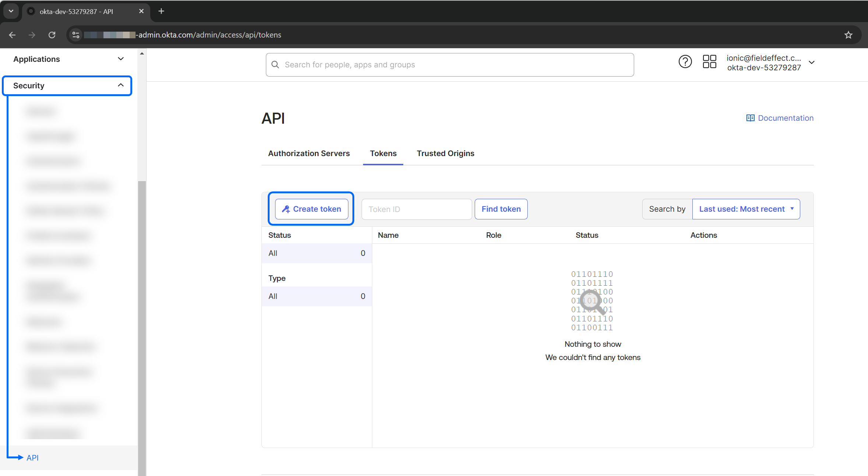Open the tab search dropdown arrow
Viewport: 868px width, 476px height.
click(x=11, y=11)
